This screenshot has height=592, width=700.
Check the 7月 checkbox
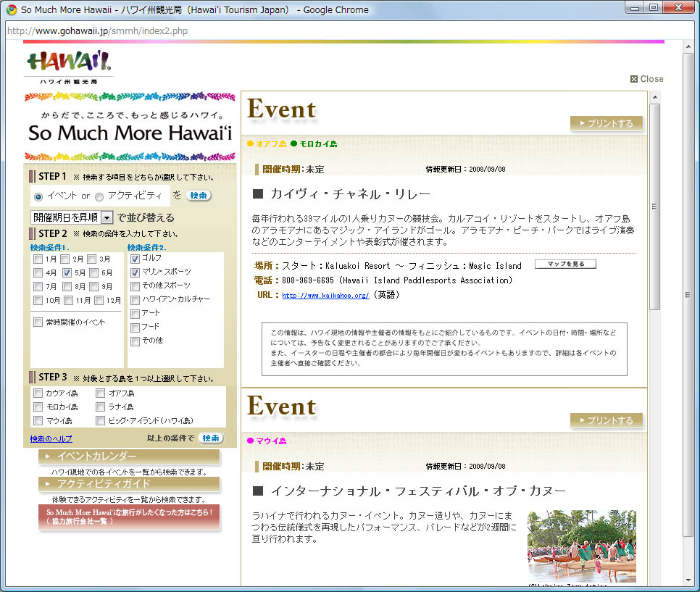pyautogui.click(x=38, y=287)
